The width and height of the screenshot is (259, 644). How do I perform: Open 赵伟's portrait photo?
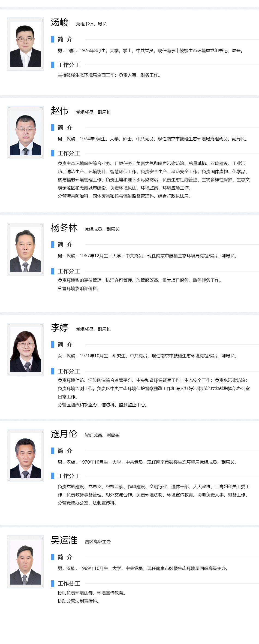click(25, 132)
